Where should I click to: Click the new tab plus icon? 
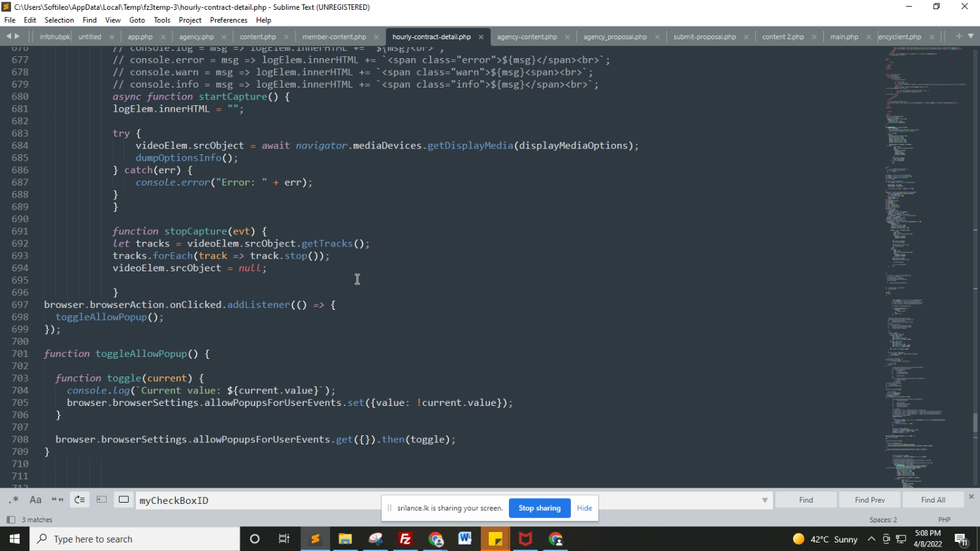(959, 37)
